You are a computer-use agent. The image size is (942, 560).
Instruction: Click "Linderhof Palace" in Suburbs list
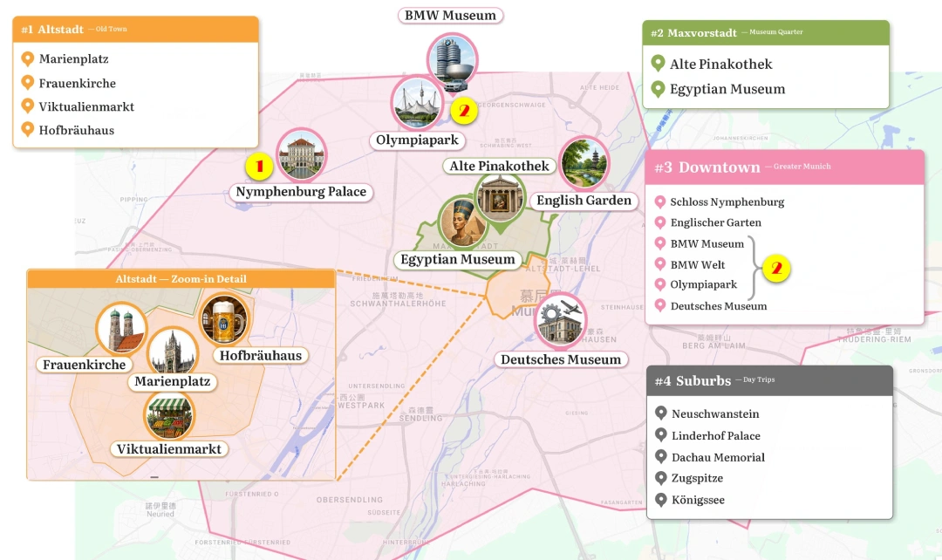(x=716, y=435)
